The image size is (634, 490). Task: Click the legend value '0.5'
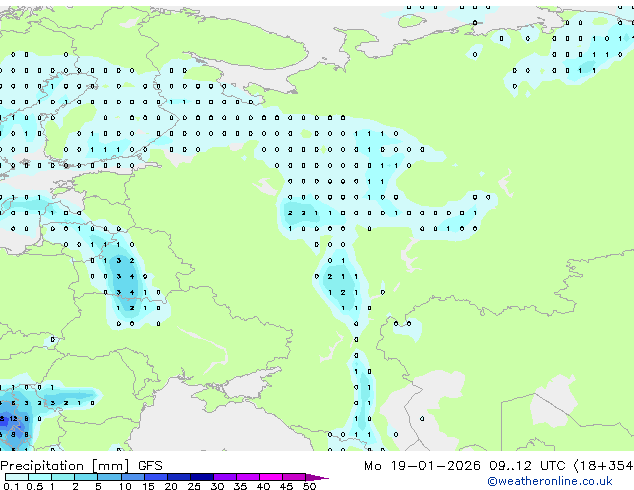tap(35, 486)
